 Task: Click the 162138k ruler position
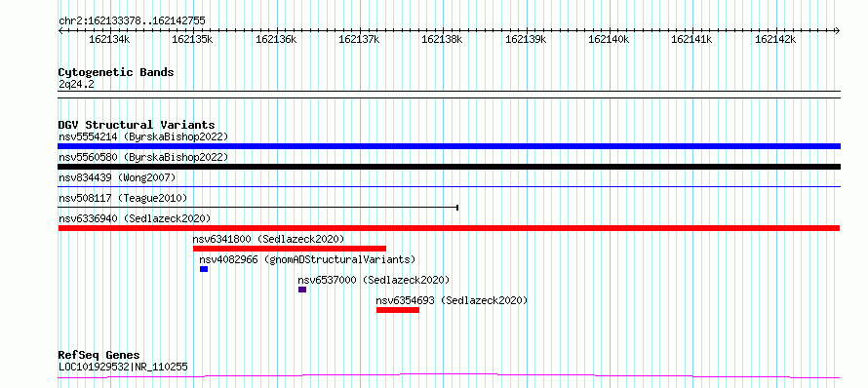pyautogui.click(x=443, y=40)
